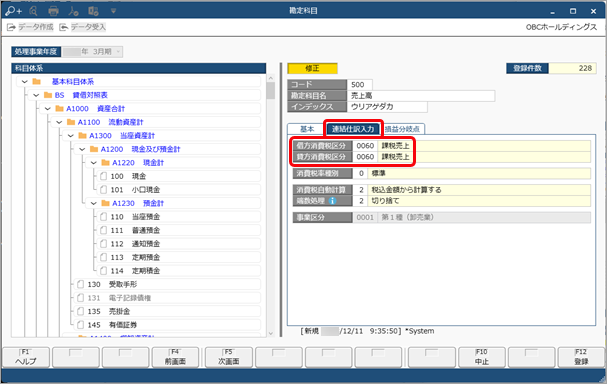Select 131 電子記録債権 account row
The image size is (607, 384).
tap(166, 298)
